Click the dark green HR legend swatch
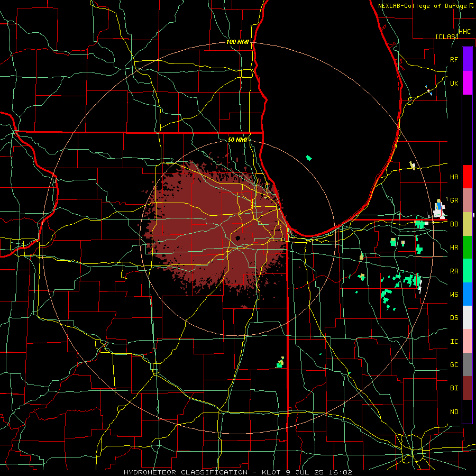476x476 pixels. coord(467,247)
